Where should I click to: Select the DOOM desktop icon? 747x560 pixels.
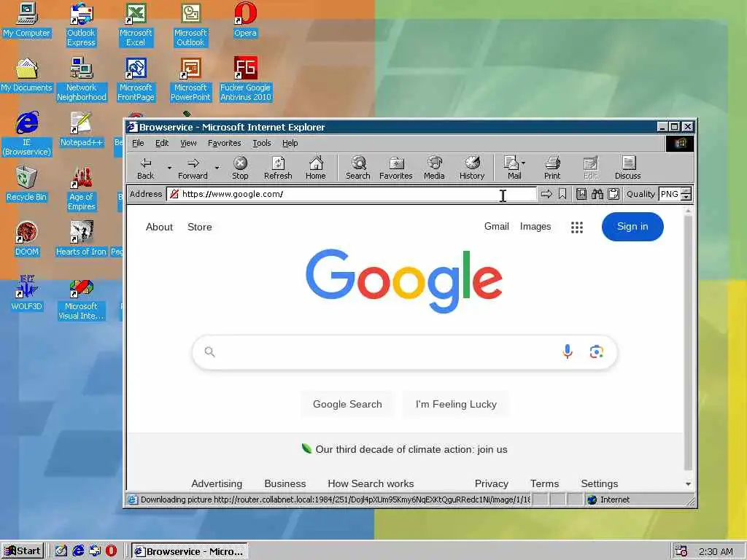26,239
